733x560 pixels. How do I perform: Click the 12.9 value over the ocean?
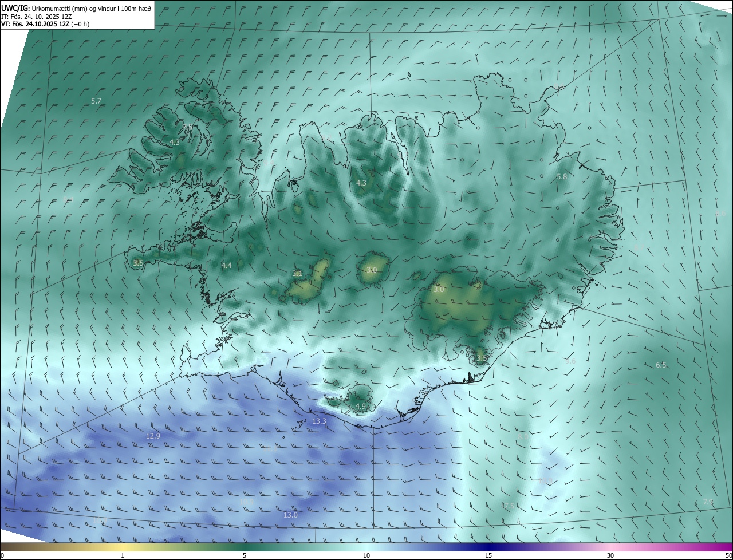pos(153,436)
